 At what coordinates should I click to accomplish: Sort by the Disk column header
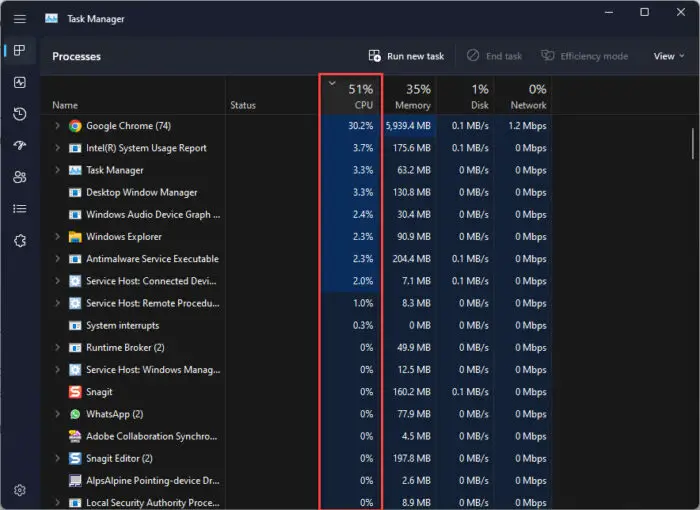(465, 95)
